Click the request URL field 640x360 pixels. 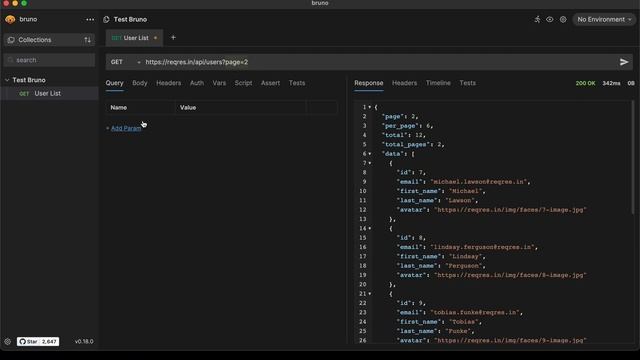[380, 62]
